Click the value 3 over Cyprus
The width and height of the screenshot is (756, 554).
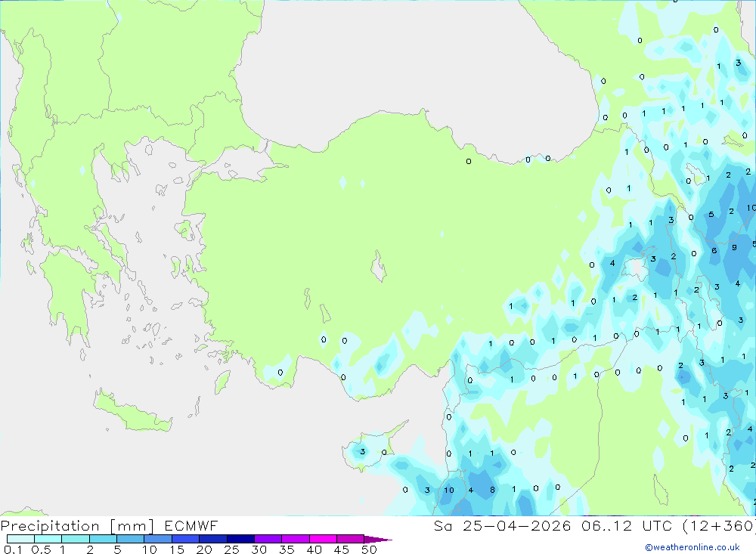tap(363, 452)
